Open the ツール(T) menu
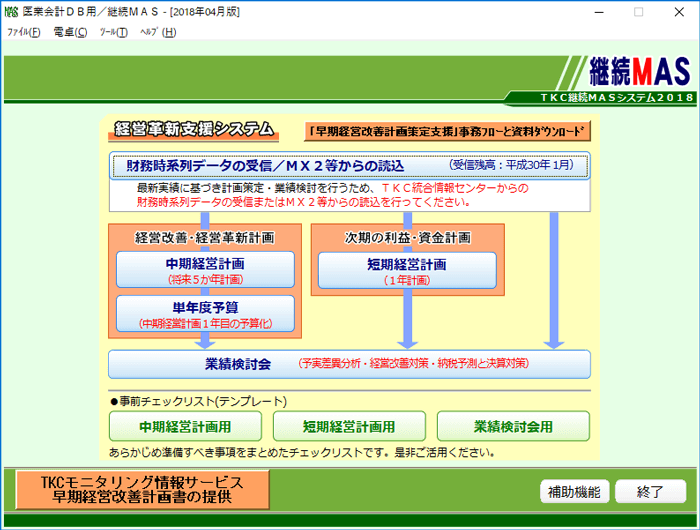Screen dimensions: 700x530 114,32
